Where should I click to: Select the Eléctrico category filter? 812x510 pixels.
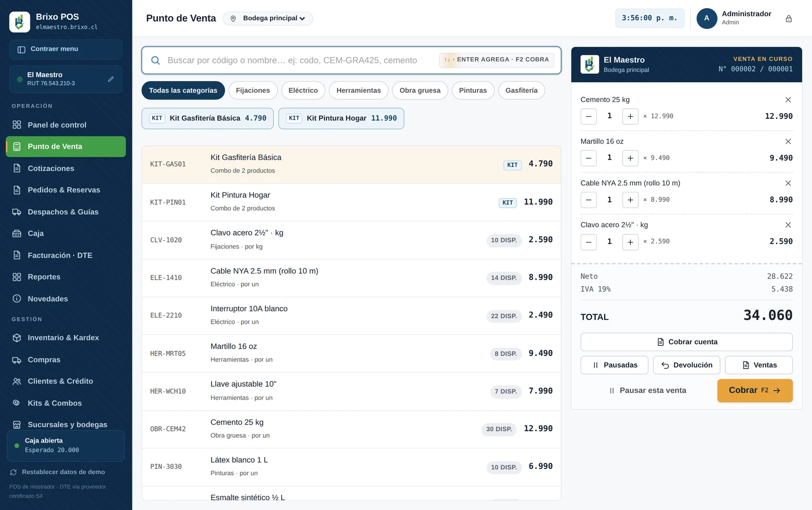click(x=303, y=90)
